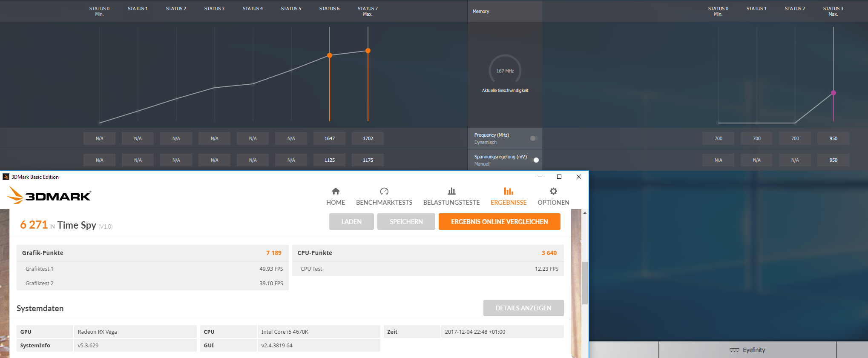Toggle the Frequency (MHz) Dynamisch switch

534,138
